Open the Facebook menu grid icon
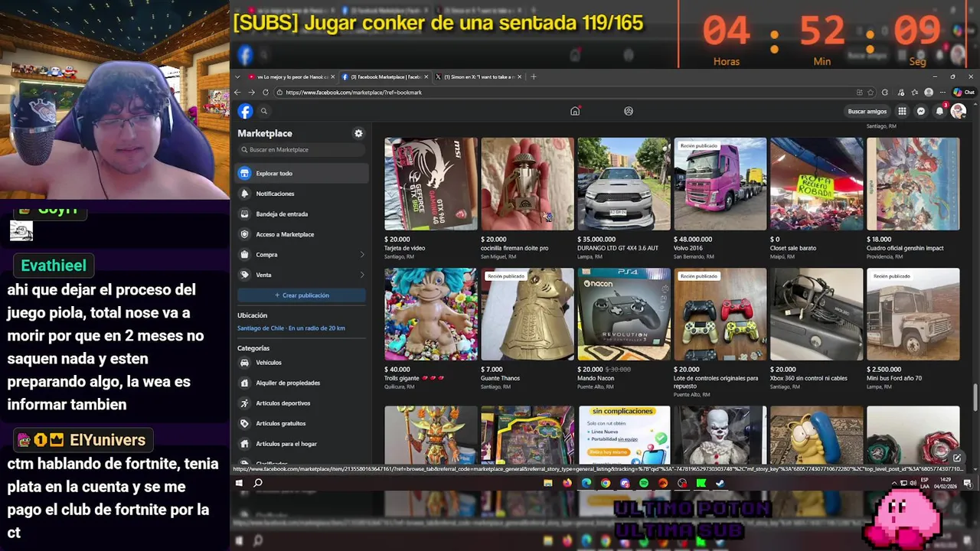Screen dimensions: 980x551 click(902, 111)
